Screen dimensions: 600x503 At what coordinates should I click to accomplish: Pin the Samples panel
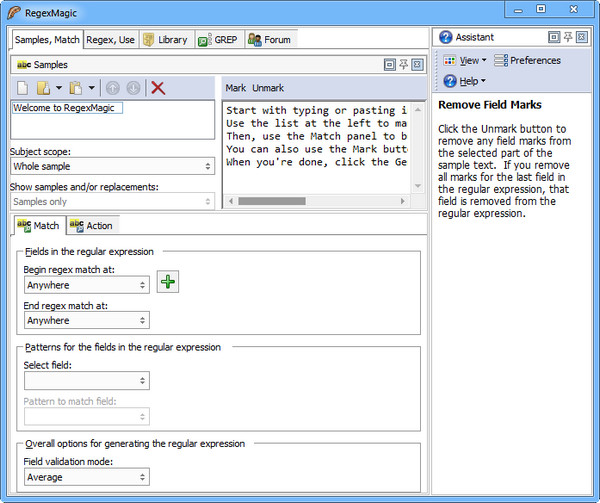click(403, 64)
